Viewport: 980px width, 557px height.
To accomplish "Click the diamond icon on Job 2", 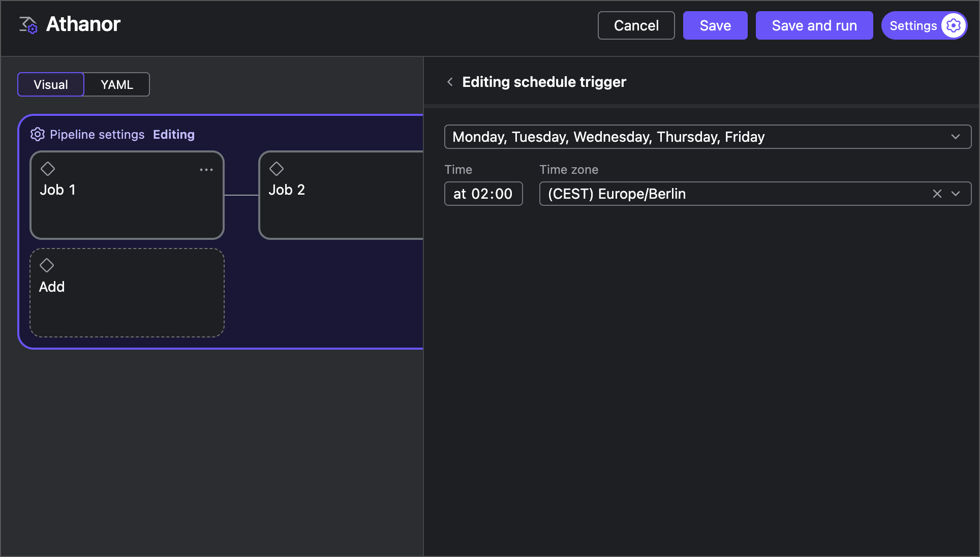I will (277, 169).
